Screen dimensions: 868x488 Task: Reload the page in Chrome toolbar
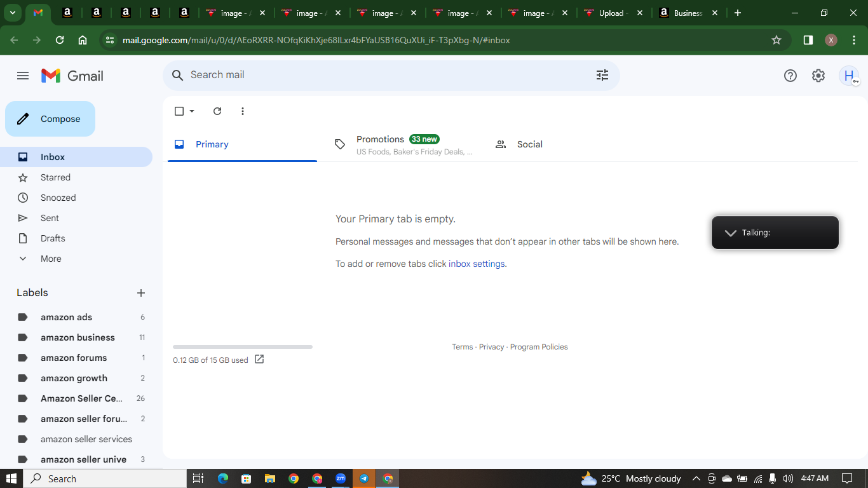point(60,40)
